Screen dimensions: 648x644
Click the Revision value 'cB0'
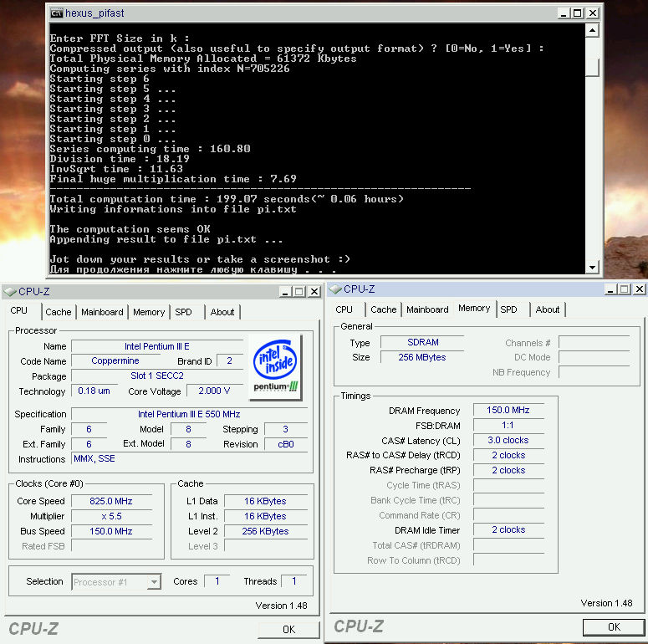(x=286, y=444)
